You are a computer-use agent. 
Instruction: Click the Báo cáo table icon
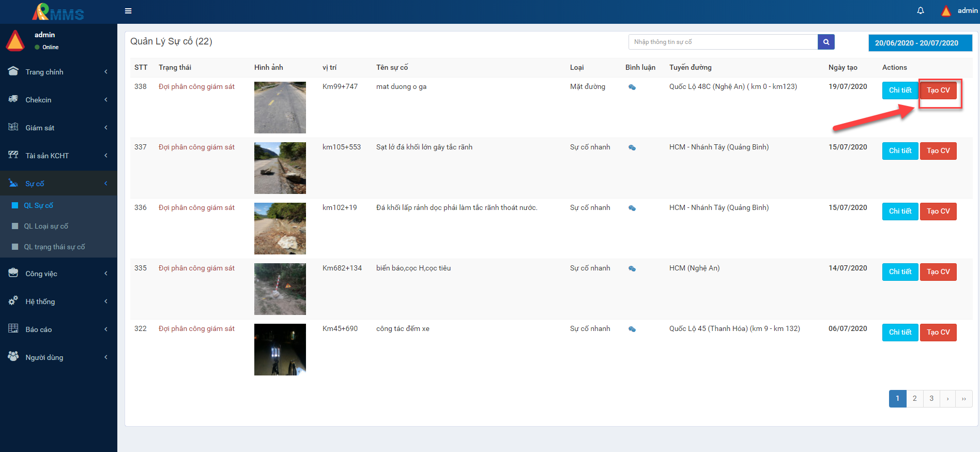point(13,329)
